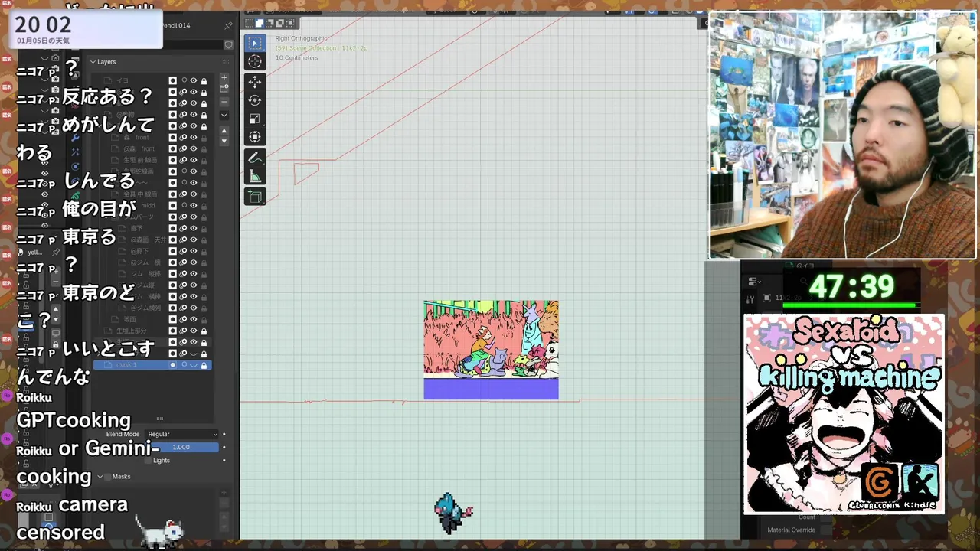
Task: Select the Move tool
Action: (x=255, y=82)
